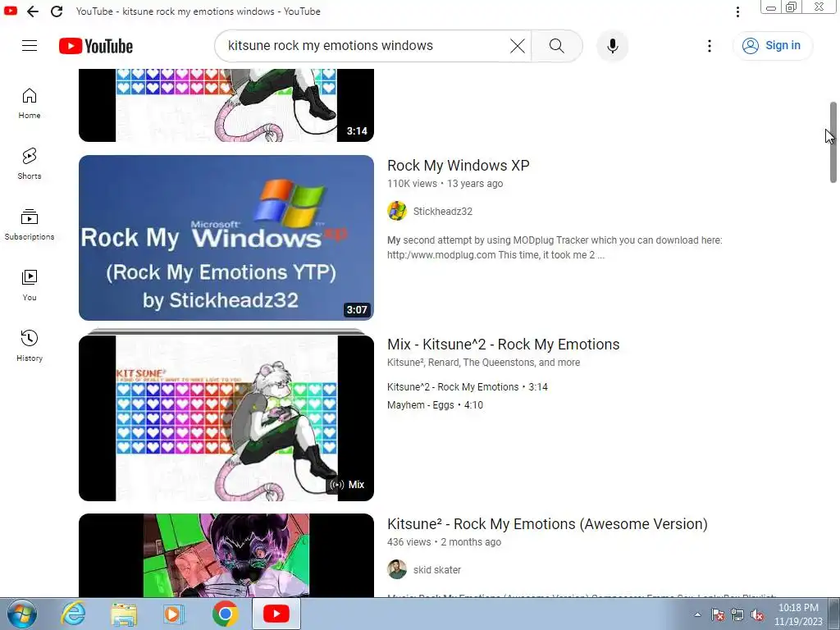
Task: Read video description starting 'My second attempt'
Action: click(555, 248)
